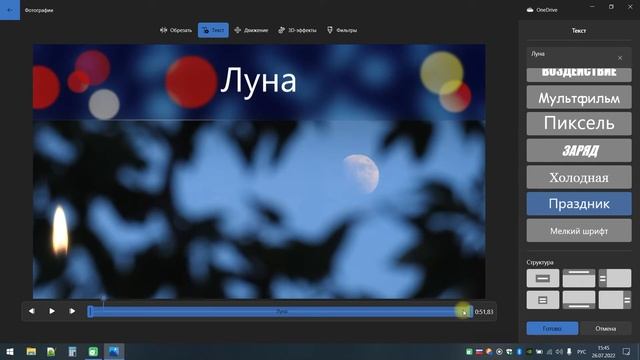This screenshot has width=640, height=360.
Task: Switch input language РУС
Action: pos(582,351)
